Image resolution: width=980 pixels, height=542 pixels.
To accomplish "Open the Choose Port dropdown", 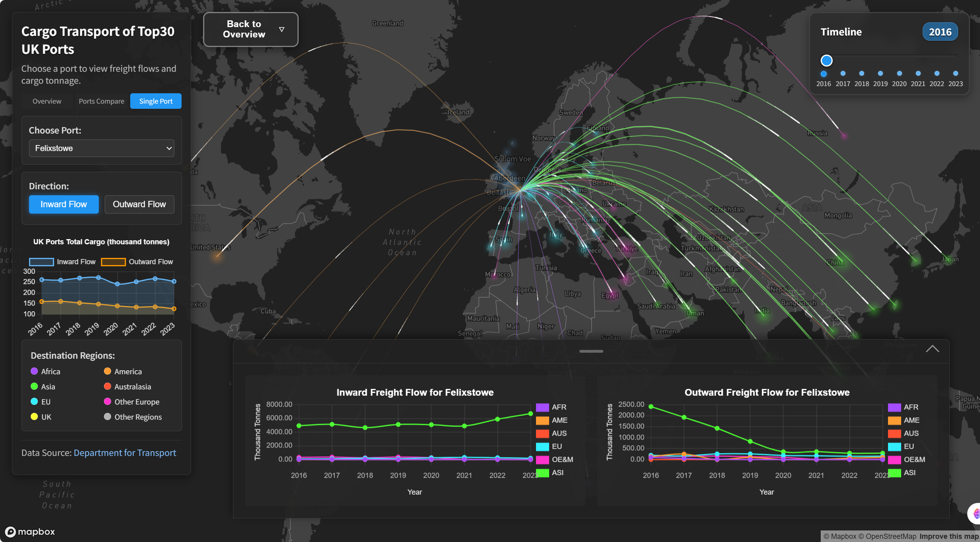I will [102, 148].
